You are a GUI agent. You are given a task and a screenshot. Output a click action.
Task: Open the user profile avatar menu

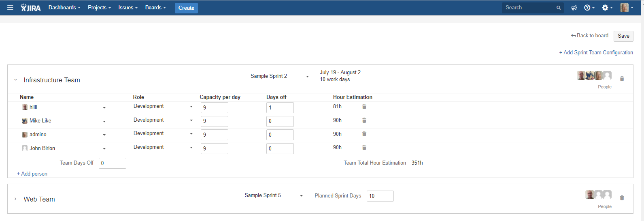point(626,8)
